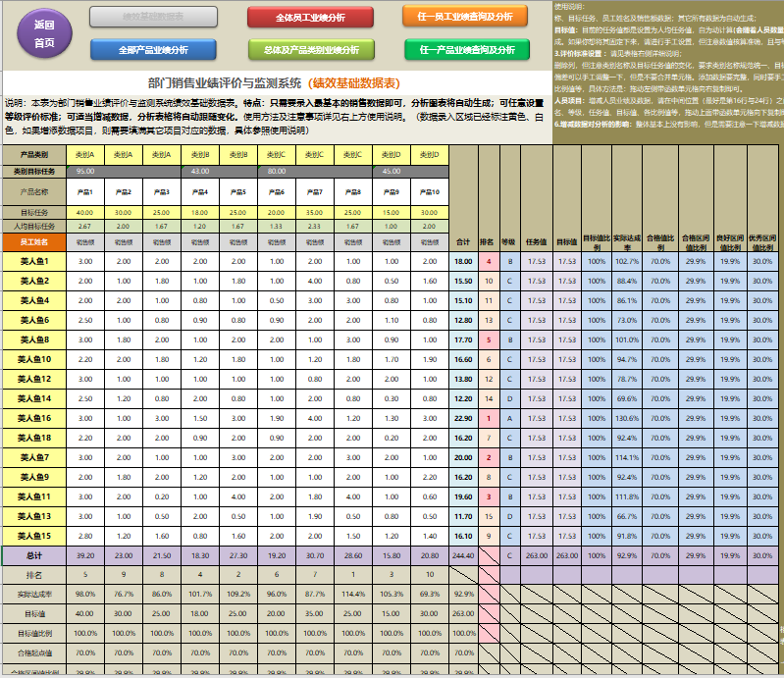Select employee name cell 美人鱼7

34,457
